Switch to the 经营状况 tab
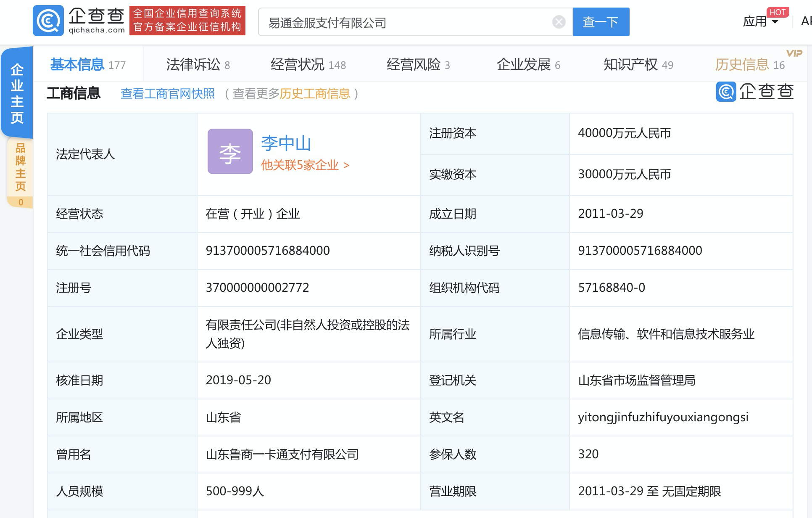The width and height of the screenshot is (812, 518). click(x=308, y=65)
